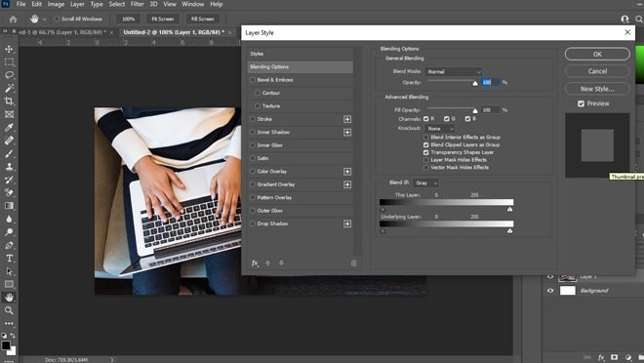The image size is (644, 363).
Task: Click the trash icon in Layer Style dialog
Action: click(353, 262)
